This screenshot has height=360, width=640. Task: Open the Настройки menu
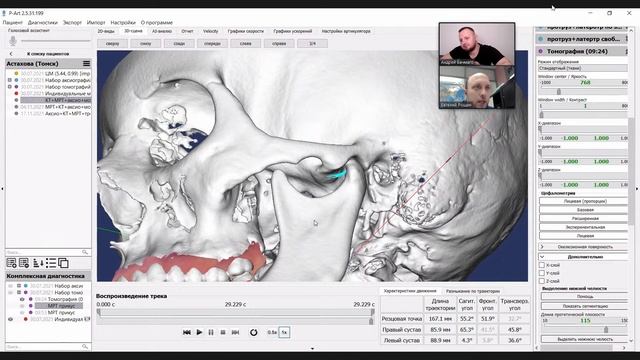point(123,22)
